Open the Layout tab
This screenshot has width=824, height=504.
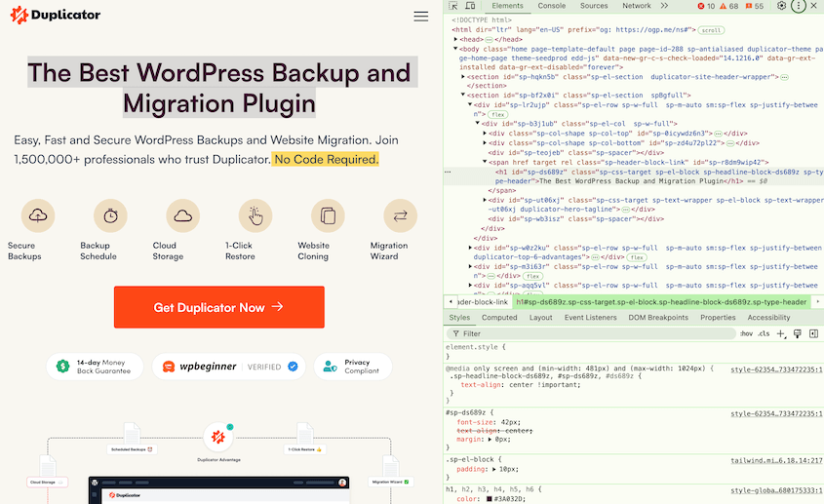541,318
